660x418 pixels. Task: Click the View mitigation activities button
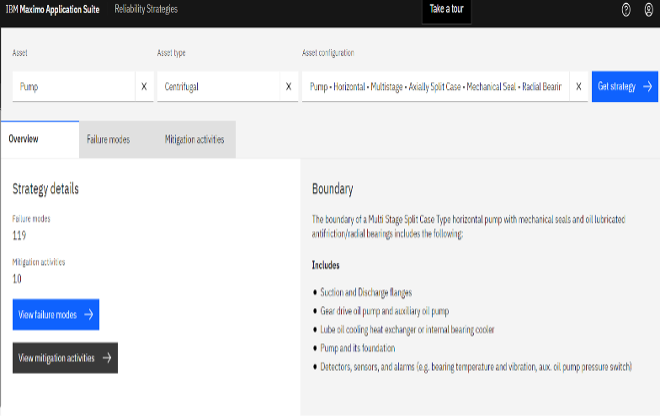(x=65, y=358)
